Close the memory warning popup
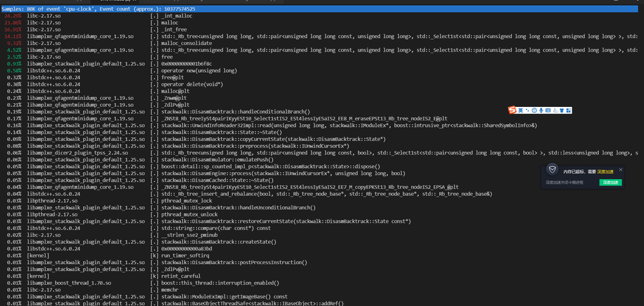 tap(621, 169)
